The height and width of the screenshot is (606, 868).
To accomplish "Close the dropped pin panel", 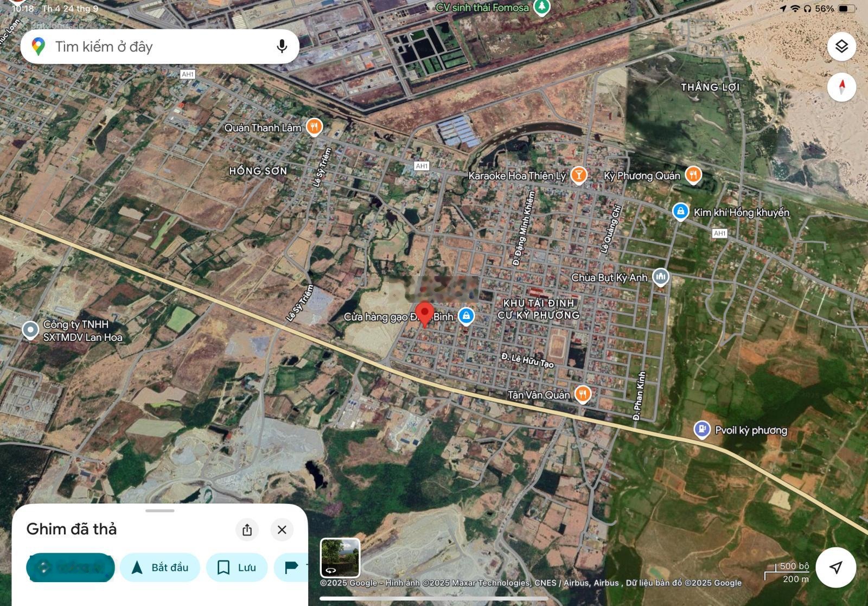I will pos(282,530).
